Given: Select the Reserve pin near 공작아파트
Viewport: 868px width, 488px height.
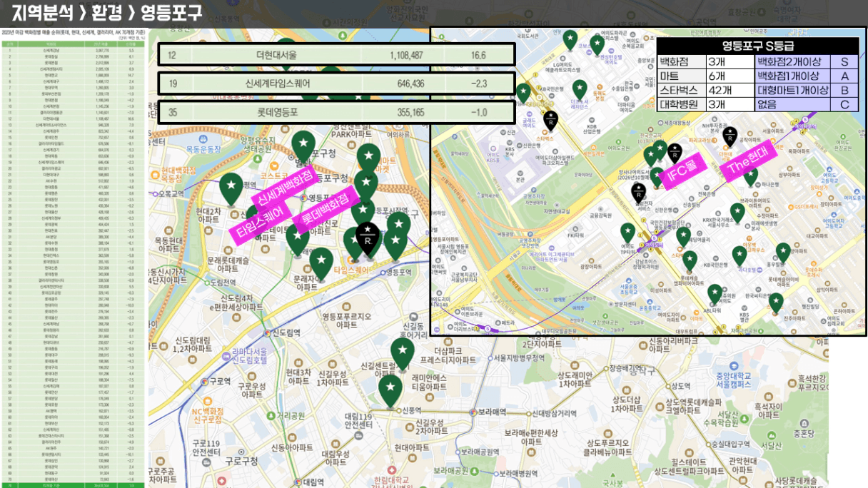Looking at the screenshot, I should pos(730,136).
